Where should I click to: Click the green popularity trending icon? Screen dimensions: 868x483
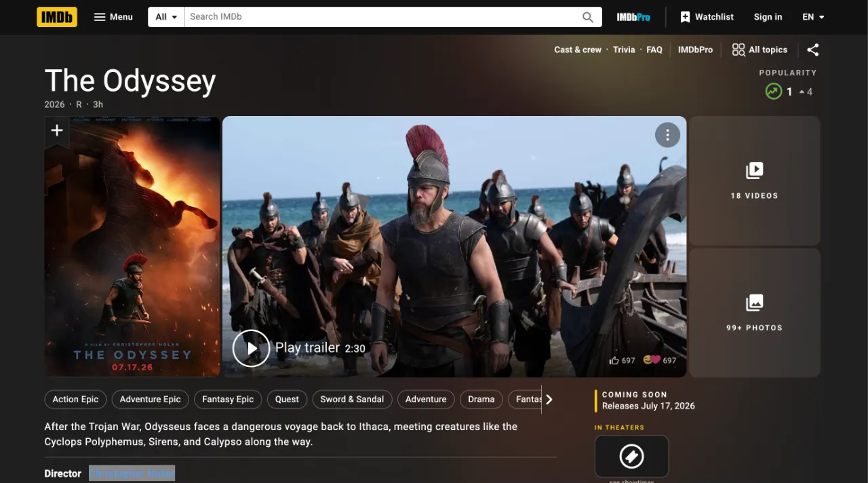pos(773,91)
